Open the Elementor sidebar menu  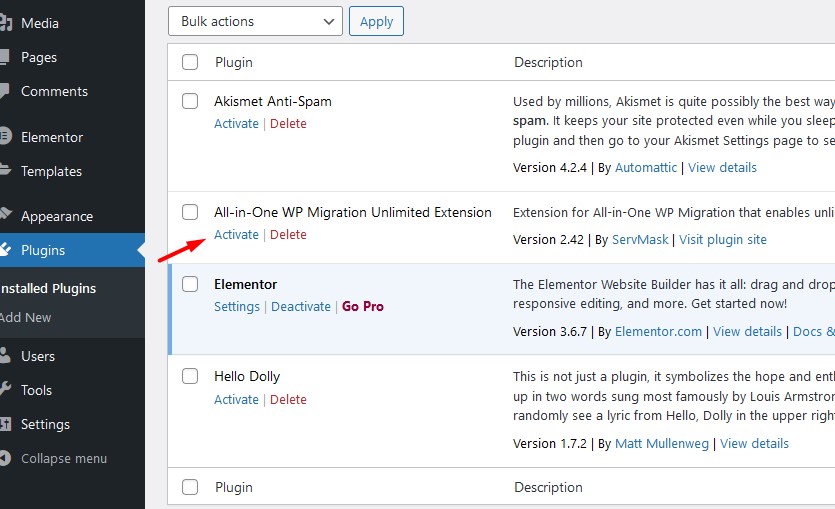click(x=52, y=137)
